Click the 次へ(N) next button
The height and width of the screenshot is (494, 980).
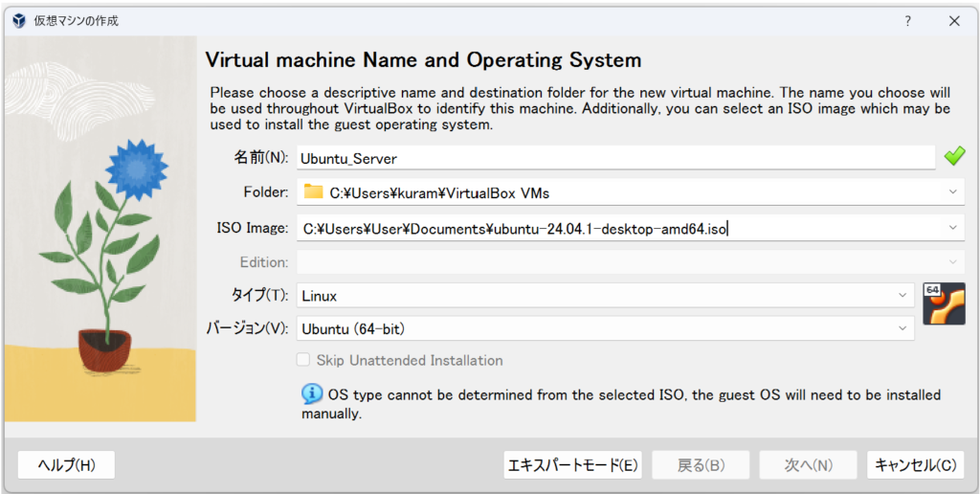808,464
